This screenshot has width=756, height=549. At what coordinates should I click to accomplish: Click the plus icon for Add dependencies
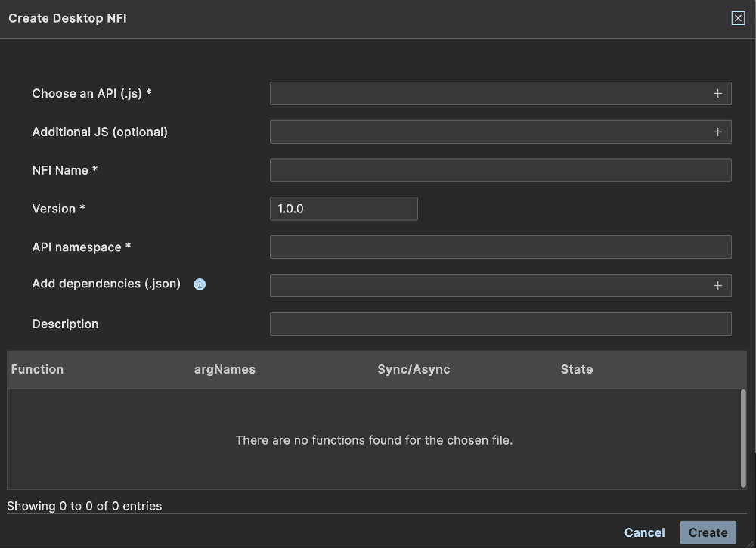click(717, 286)
